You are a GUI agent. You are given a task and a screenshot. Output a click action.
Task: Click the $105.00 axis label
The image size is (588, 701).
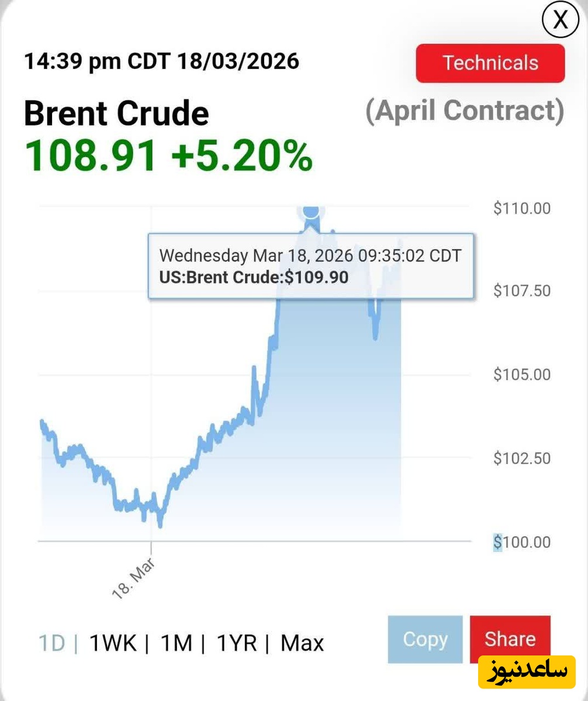tap(521, 374)
